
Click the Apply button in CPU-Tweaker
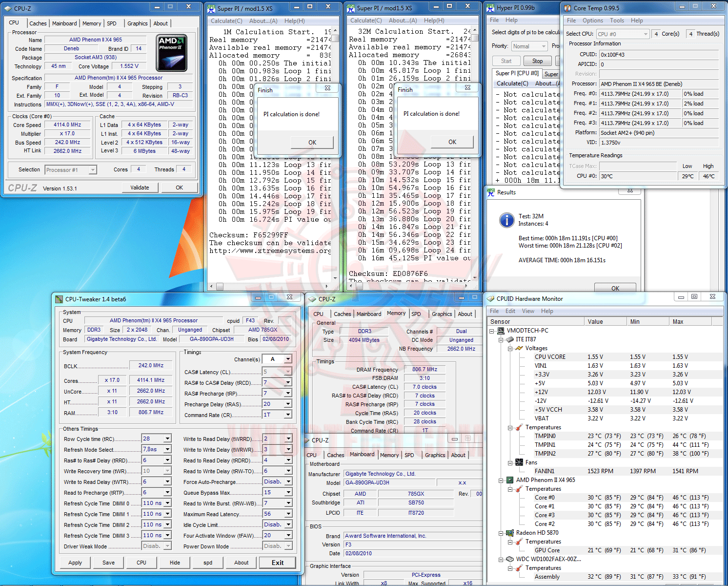coord(75,563)
